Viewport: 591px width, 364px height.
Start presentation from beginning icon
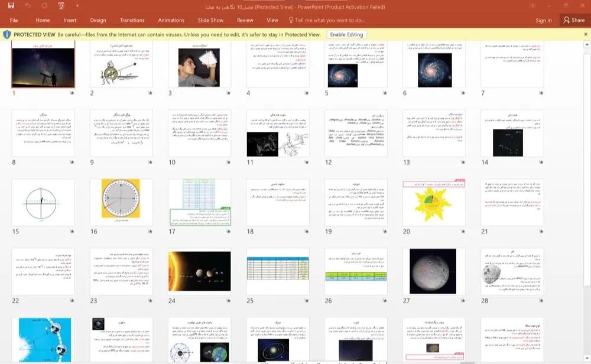(61, 6)
